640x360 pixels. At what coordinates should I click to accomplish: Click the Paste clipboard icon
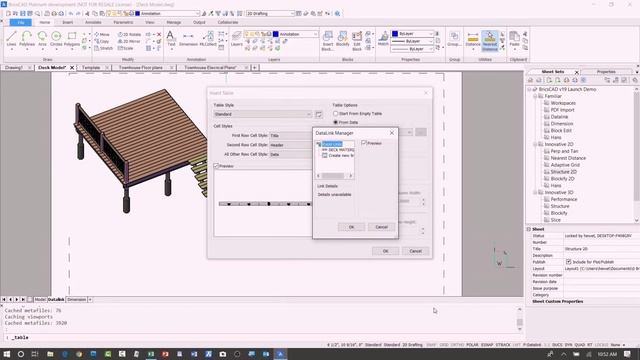click(x=514, y=39)
